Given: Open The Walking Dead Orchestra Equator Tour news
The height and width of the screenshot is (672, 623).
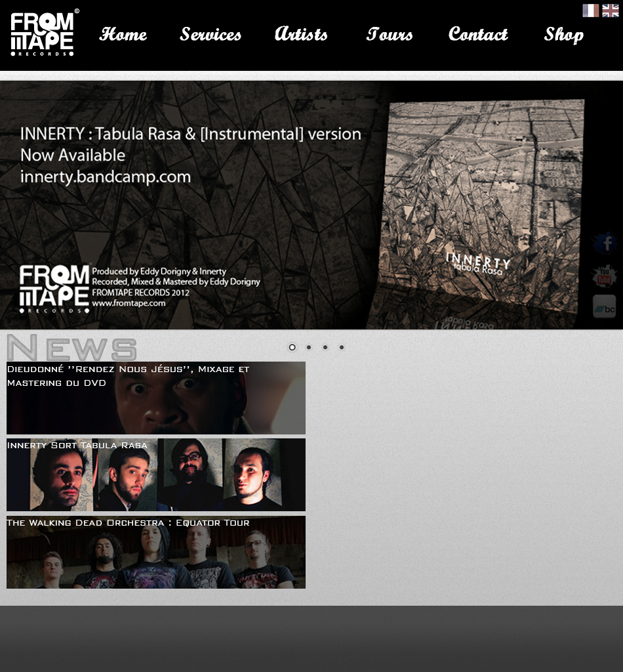Looking at the screenshot, I should coord(155,552).
